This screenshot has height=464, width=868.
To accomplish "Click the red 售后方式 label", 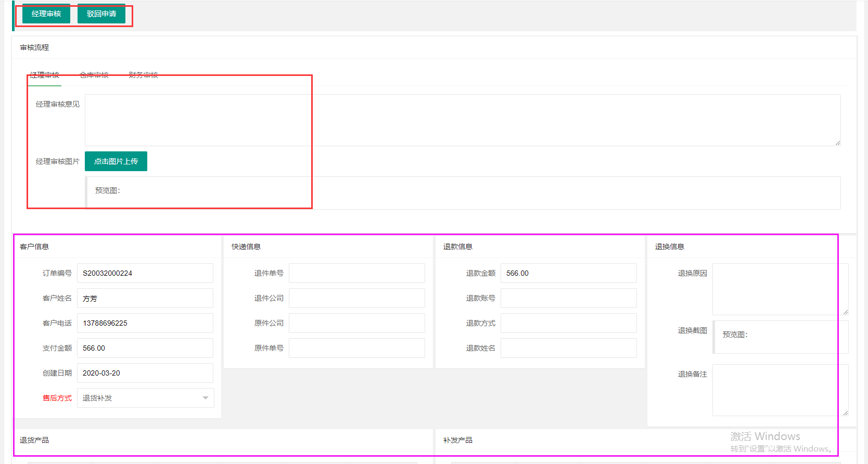I will (x=57, y=398).
